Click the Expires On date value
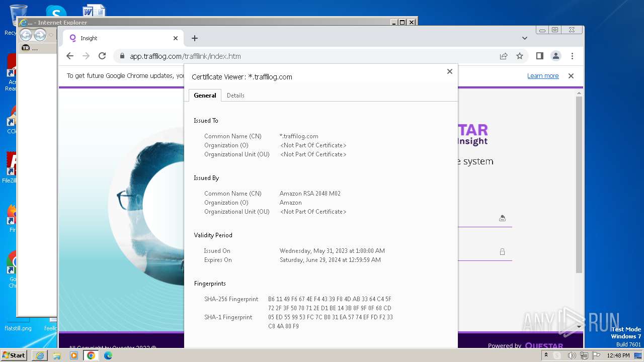The image size is (644, 362). click(x=330, y=260)
